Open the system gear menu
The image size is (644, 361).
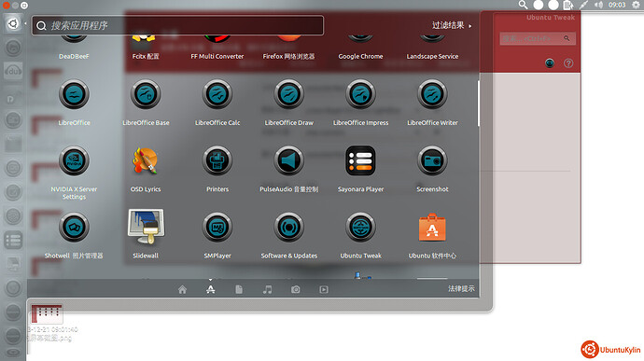(636, 5)
